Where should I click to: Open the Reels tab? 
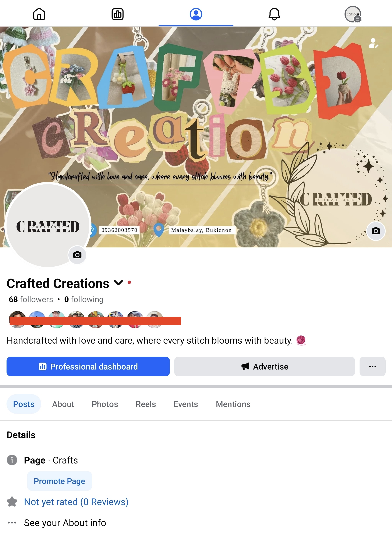point(145,404)
